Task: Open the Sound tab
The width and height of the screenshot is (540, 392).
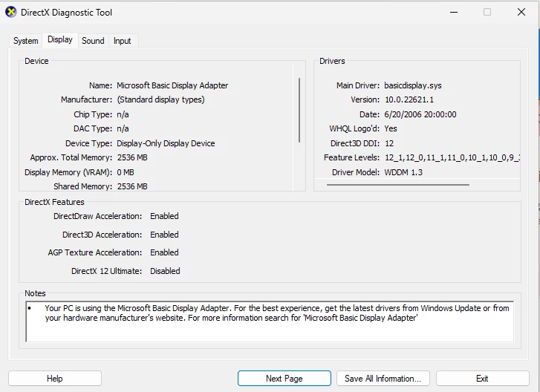Action: pyautogui.click(x=93, y=41)
